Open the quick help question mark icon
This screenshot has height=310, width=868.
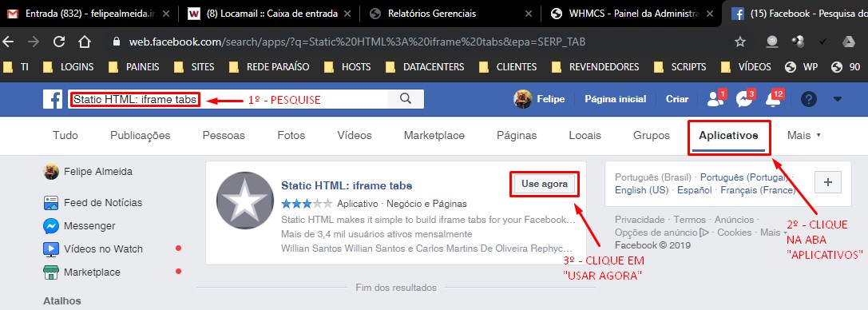pos(809,100)
